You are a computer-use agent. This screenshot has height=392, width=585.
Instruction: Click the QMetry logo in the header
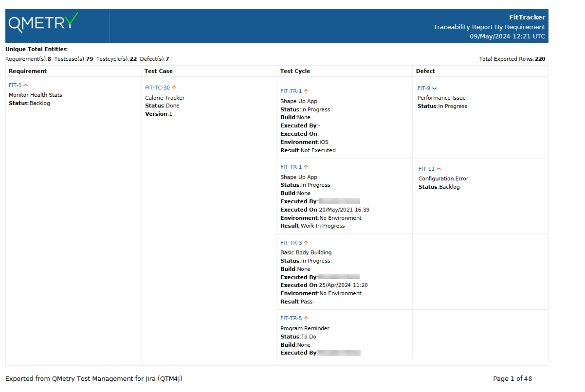point(43,22)
